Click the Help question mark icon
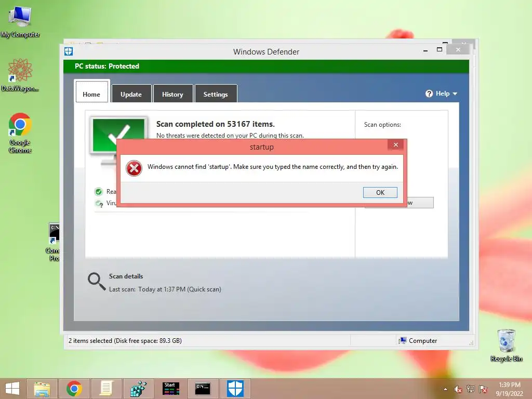Image resolution: width=532 pixels, height=399 pixels. [429, 94]
